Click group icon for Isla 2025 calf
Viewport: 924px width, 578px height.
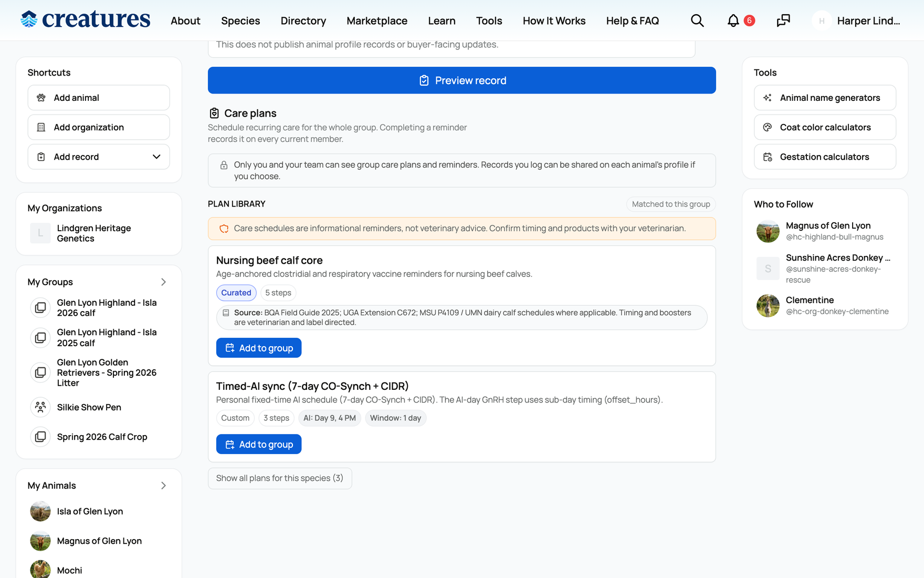(40, 338)
